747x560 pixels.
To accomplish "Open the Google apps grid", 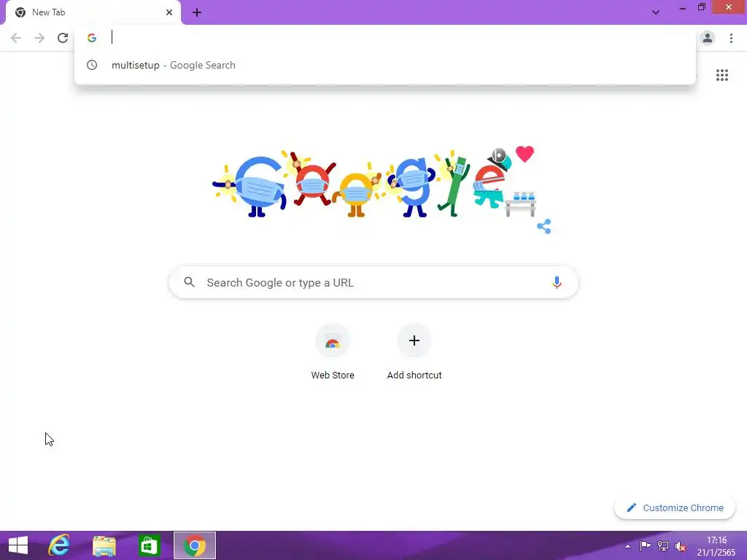I will click(722, 75).
